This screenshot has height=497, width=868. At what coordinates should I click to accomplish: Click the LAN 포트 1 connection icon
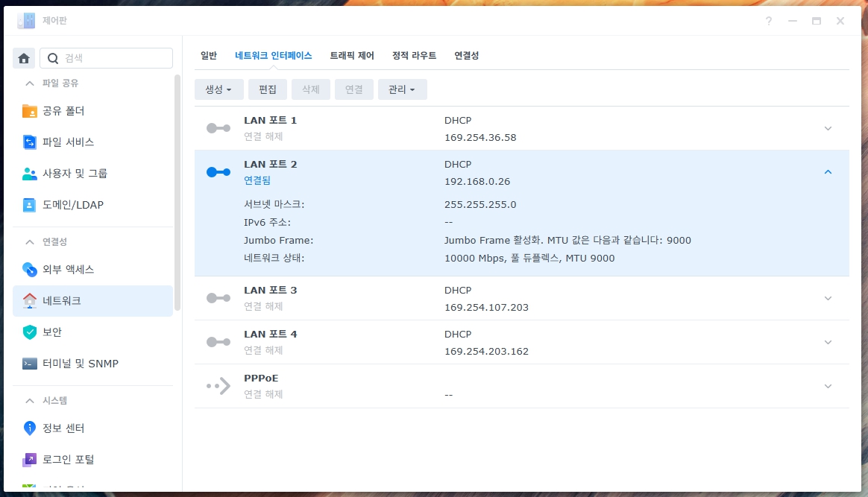(x=218, y=128)
